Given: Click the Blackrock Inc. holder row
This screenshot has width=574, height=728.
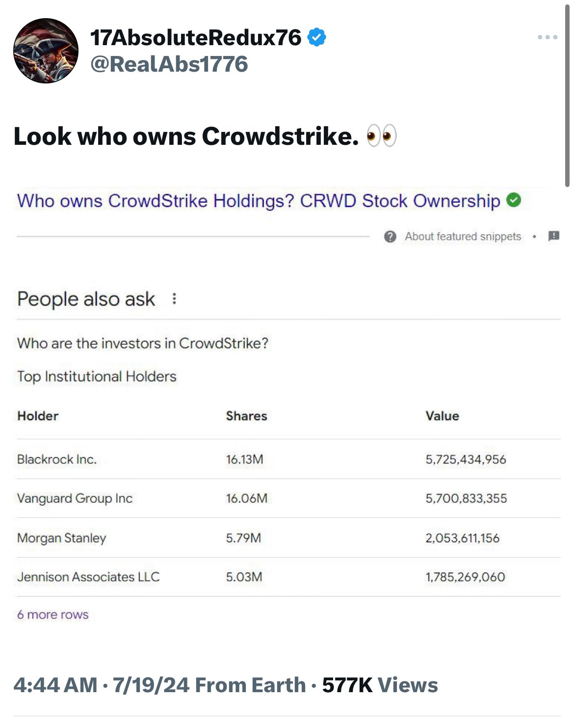Looking at the screenshot, I should [x=57, y=459].
